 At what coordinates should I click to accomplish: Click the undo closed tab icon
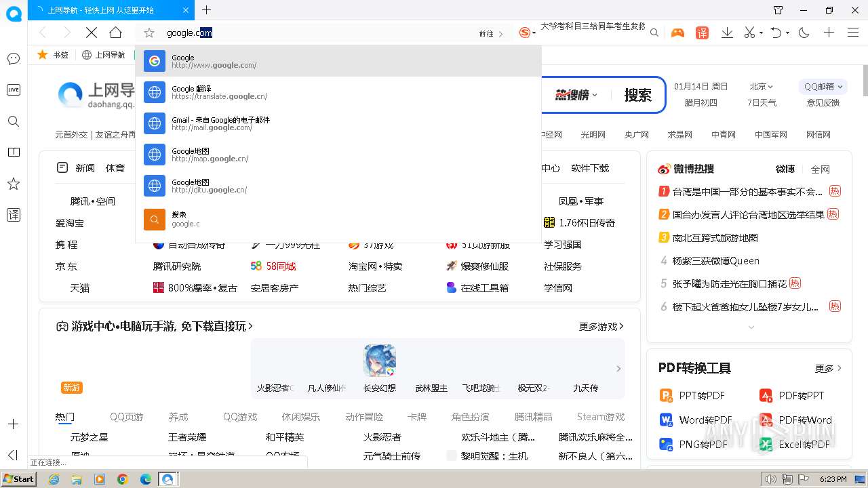point(776,33)
